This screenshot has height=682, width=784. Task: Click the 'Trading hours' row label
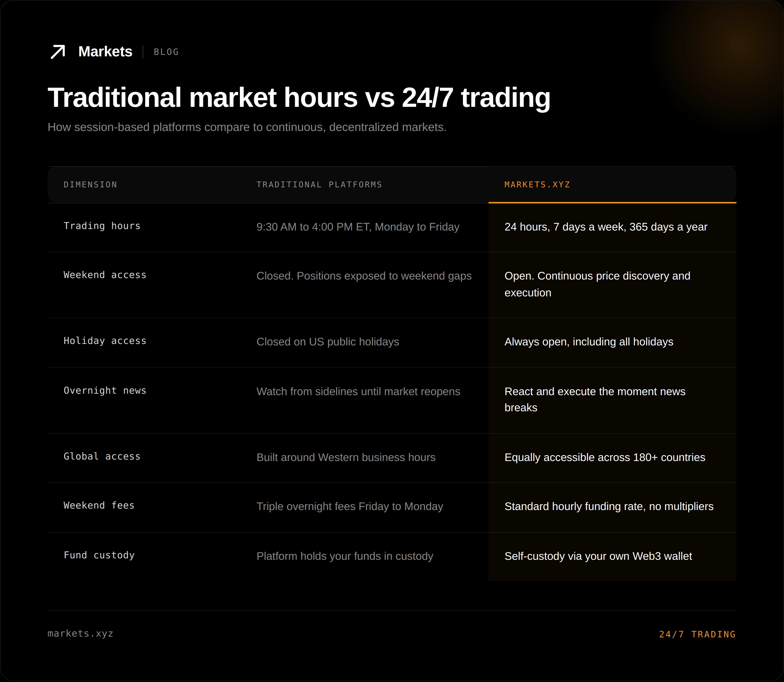click(x=102, y=226)
